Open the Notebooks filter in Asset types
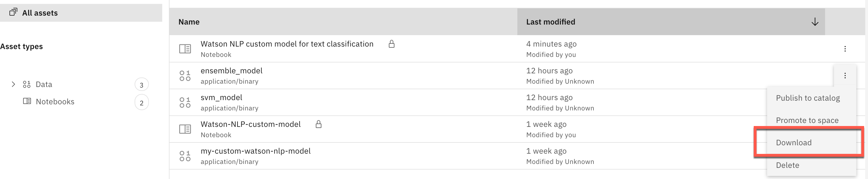Screen dimensions: 868x179 pos(55,101)
